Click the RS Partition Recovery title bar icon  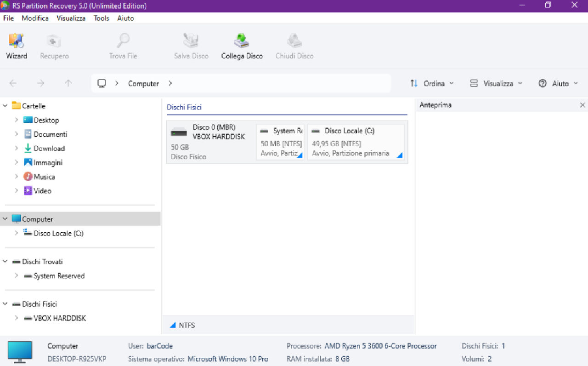coord(5,6)
